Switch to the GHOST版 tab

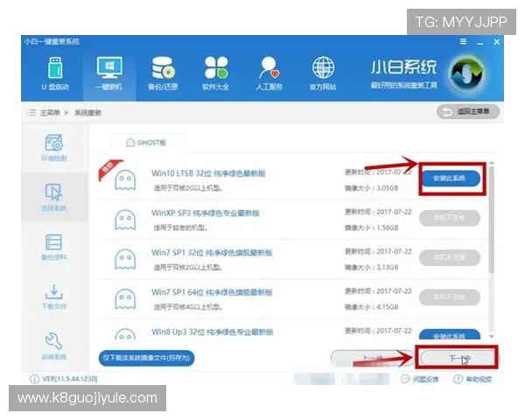pos(146,143)
